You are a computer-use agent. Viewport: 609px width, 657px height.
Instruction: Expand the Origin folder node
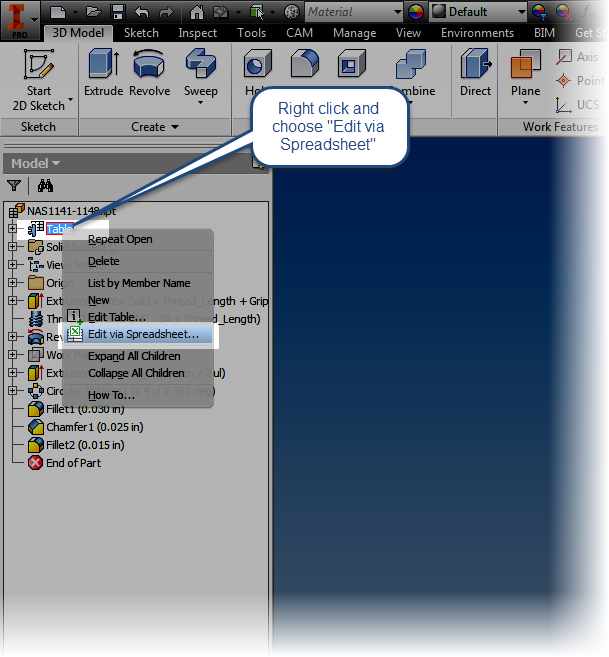[x=12, y=282]
